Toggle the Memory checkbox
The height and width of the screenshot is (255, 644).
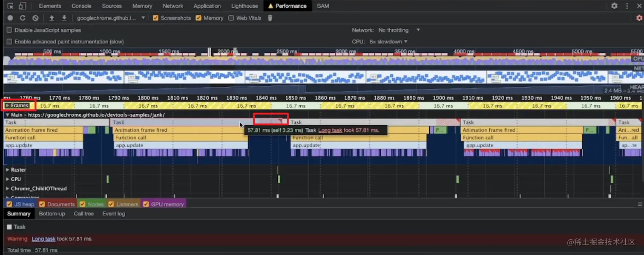(198, 18)
